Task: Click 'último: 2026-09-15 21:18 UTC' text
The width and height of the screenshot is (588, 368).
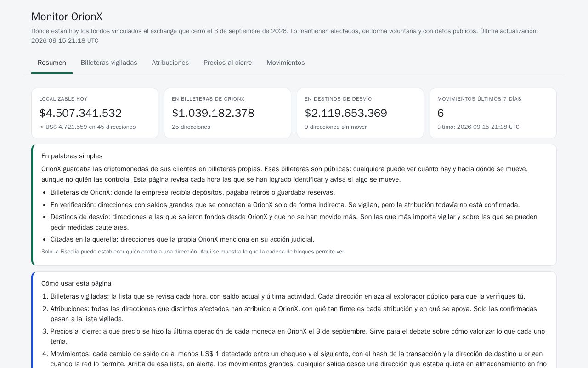Action: (478, 127)
